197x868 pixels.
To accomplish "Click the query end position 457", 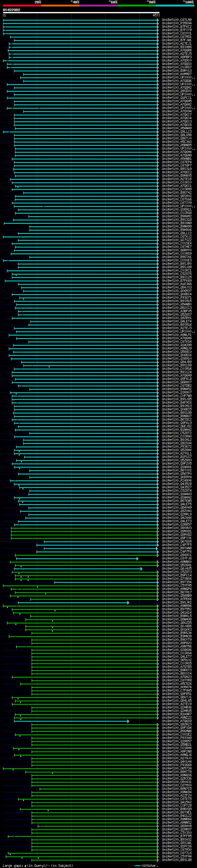I will pos(155,15).
